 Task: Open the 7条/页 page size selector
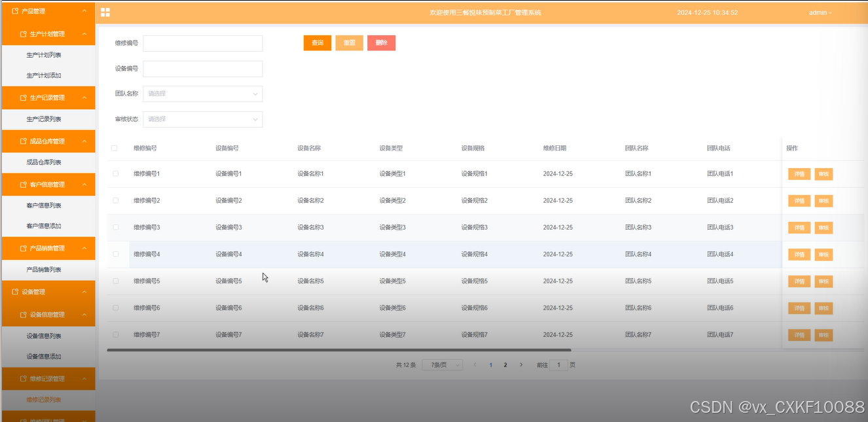pyautogui.click(x=443, y=364)
